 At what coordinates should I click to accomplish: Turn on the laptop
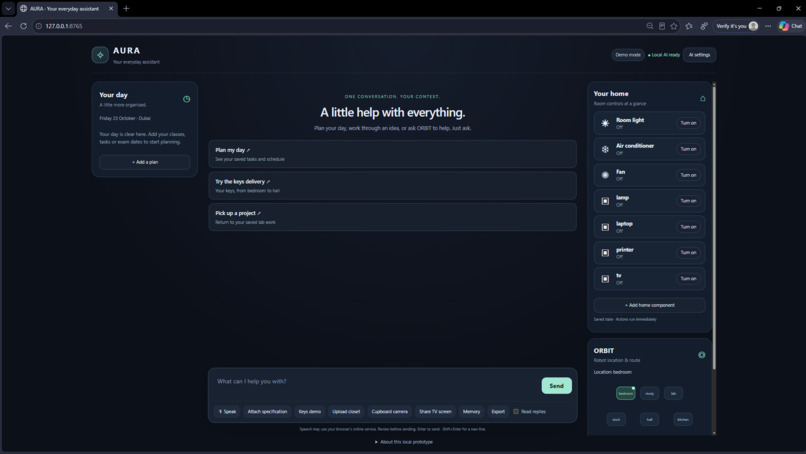[688, 227]
